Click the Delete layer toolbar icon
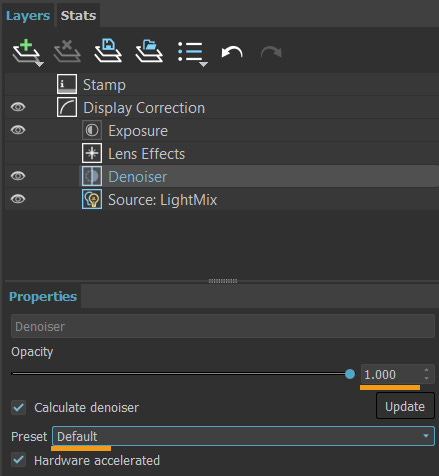Screen dimensions: 439x476 pyautogui.click(x=67, y=51)
